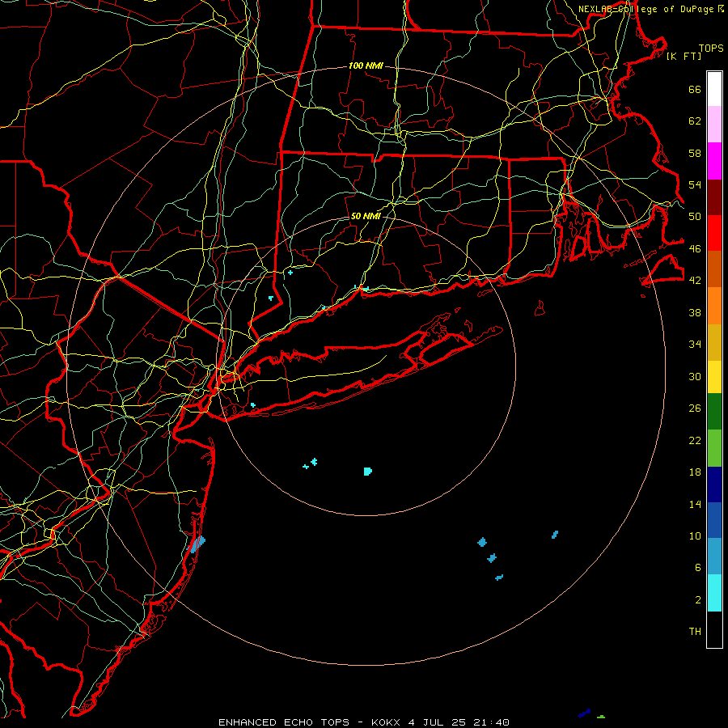The image size is (728, 728).
Task: Click the legend value "30"
Action: click(x=695, y=376)
